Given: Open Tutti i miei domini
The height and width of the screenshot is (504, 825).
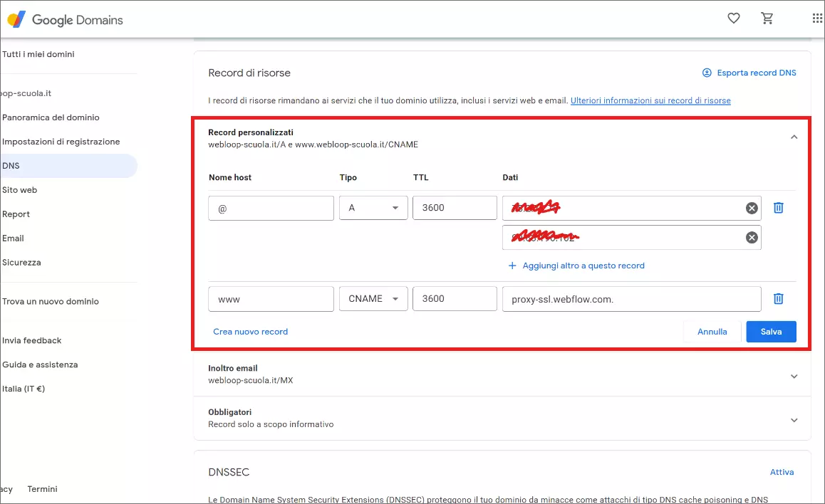Looking at the screenshot, I should click(x=38, y=54).
